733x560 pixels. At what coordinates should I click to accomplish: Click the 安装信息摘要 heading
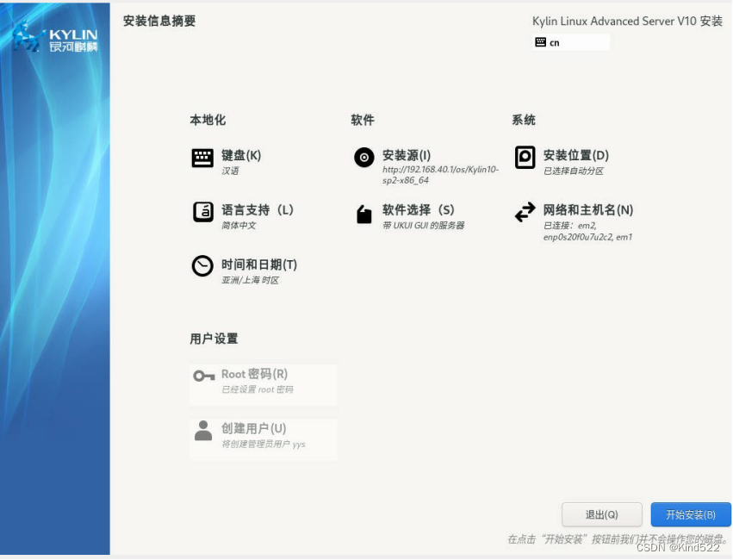pyautogui.click(x=159, y=21)
